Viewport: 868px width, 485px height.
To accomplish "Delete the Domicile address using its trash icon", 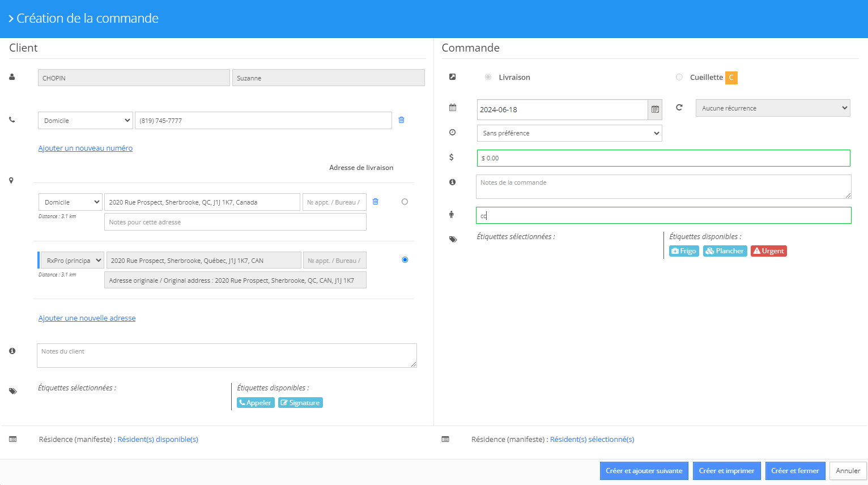I will (x=375, y=202).
